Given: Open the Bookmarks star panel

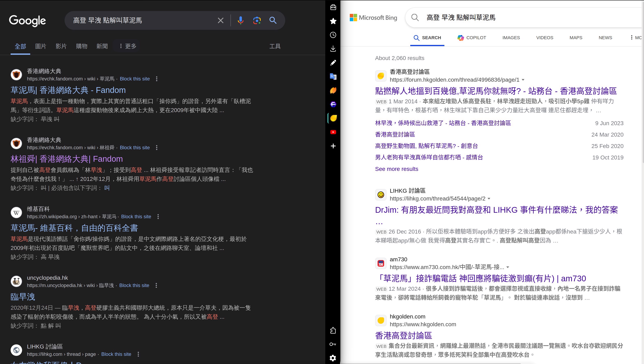Looking at the screenshot, I should coord(333,21).
